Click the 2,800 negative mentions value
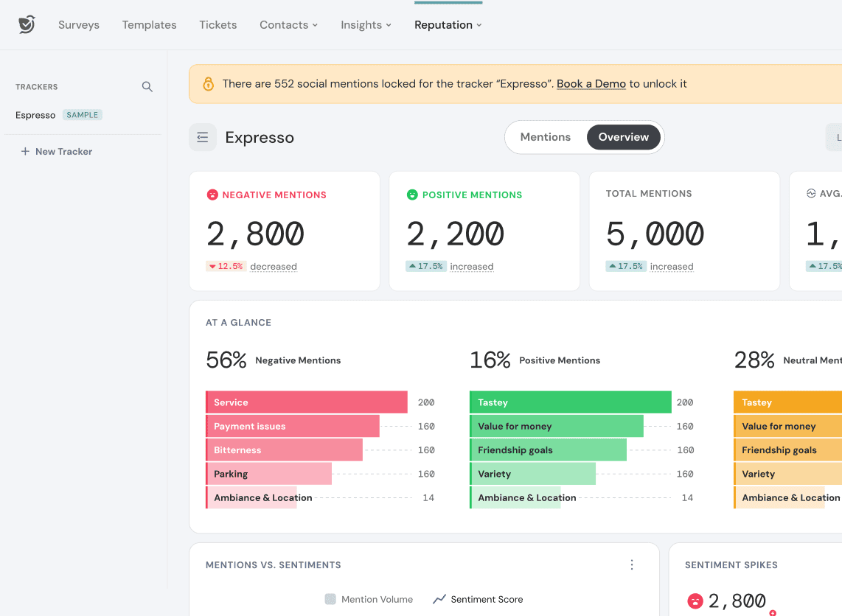 [x=256, y=234]
